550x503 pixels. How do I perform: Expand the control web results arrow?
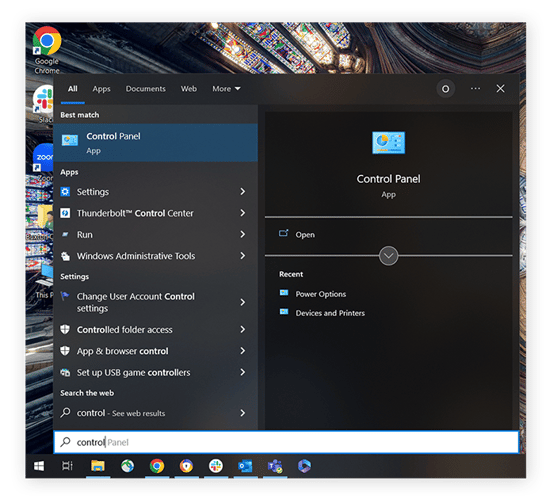[243, 413]
